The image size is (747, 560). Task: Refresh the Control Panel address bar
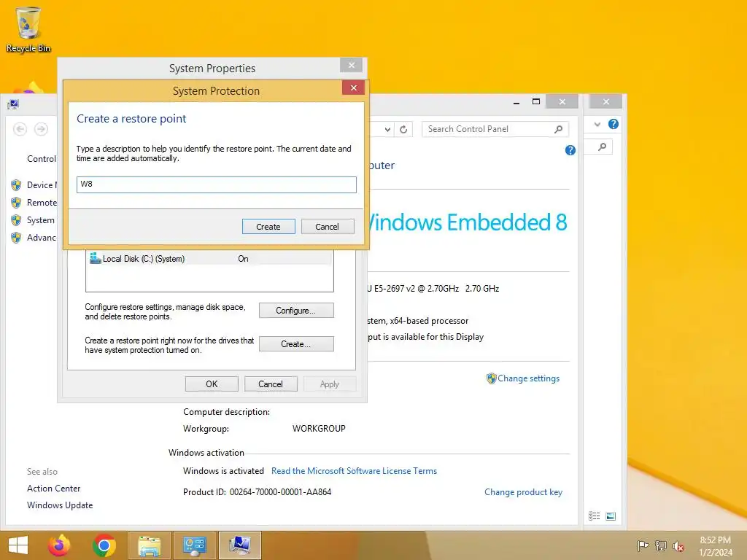pyautogui.click(x=403, y=129)
